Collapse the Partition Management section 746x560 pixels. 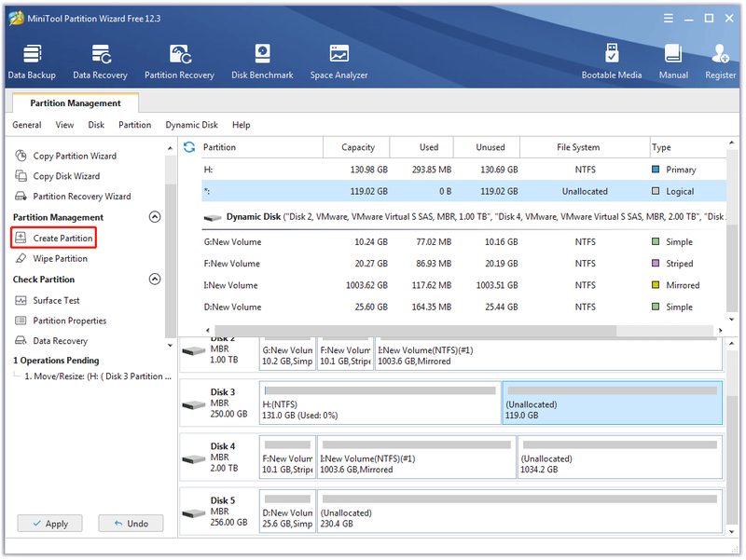(x=155, y=217)
